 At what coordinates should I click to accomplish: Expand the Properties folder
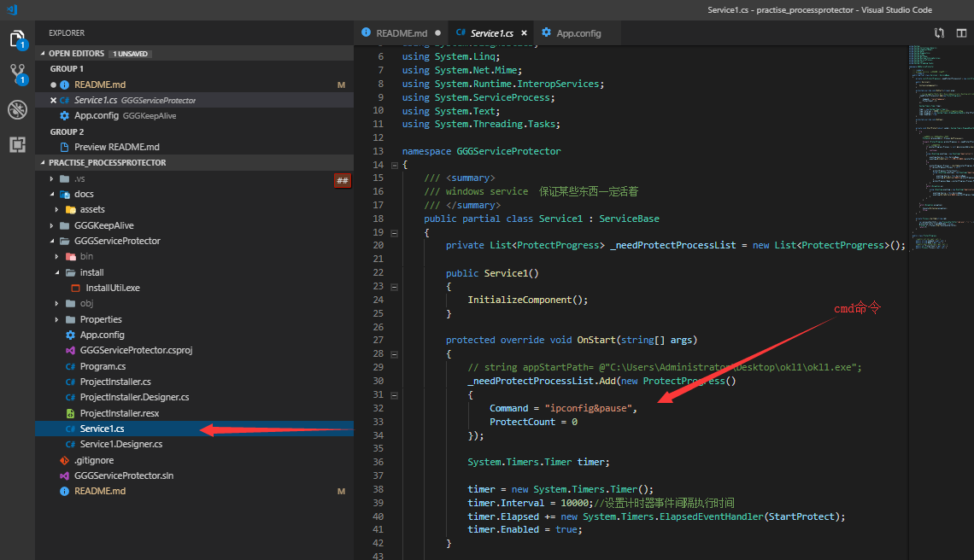tap(56, 320)
